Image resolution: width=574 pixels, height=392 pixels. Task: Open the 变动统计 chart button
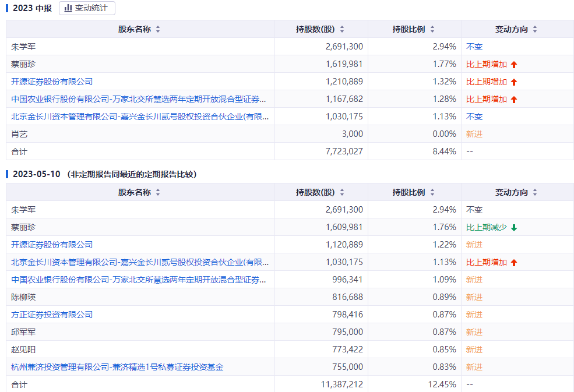coord(87,8)
